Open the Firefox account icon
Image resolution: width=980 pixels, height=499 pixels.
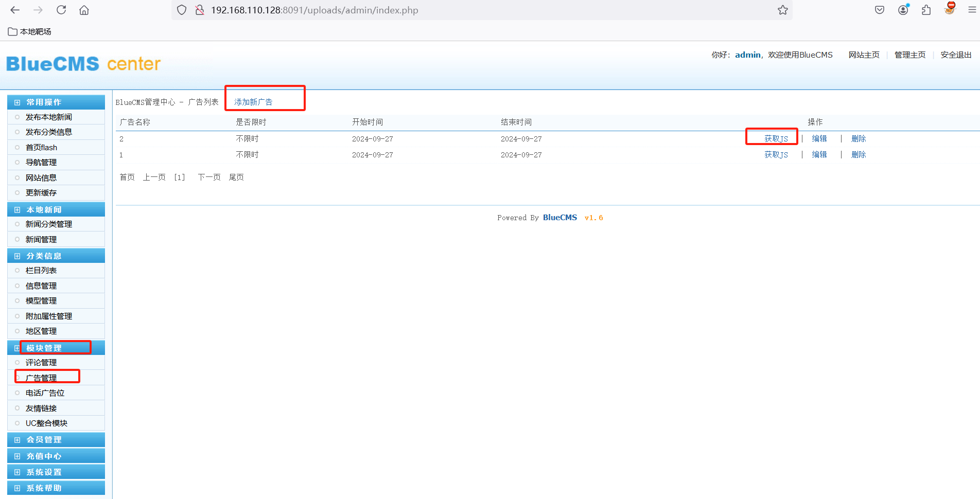[903, 10]
